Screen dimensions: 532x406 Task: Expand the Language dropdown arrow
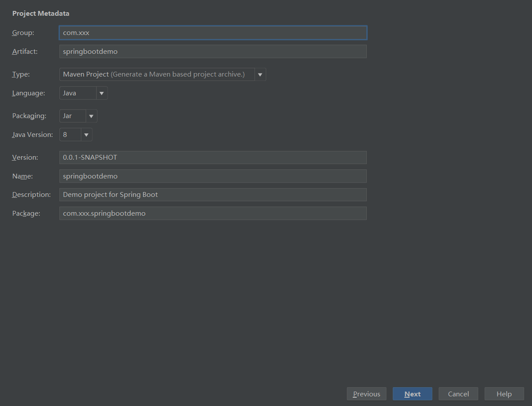pos(102,93)
